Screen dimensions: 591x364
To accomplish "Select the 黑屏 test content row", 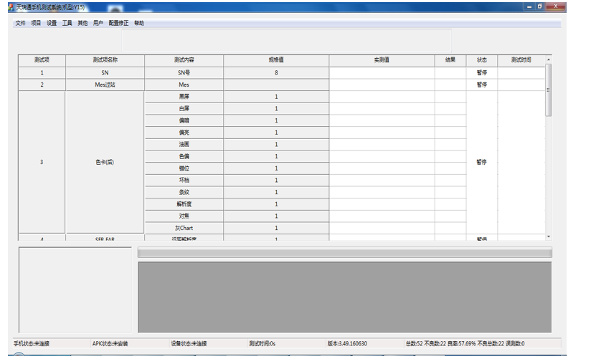I will tap(184, 97).
